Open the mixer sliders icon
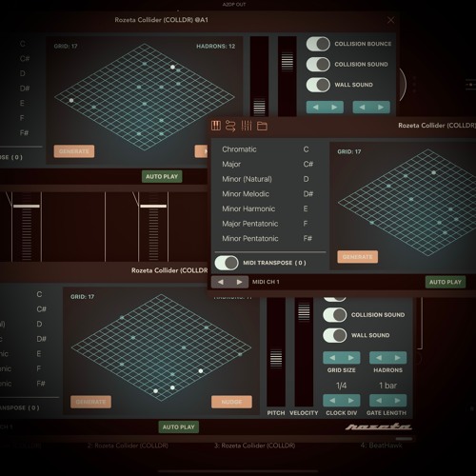 [x=247, y=126]
